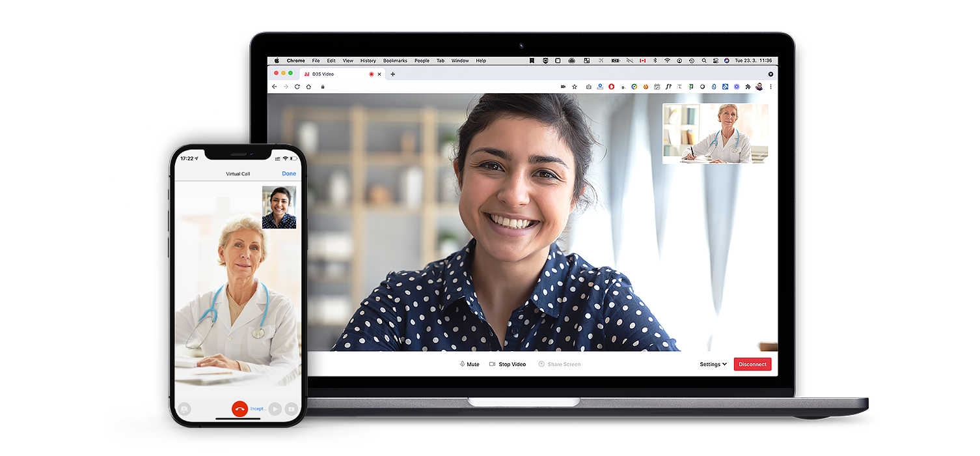Click the red circular extension icon

[x=612, y=87]
